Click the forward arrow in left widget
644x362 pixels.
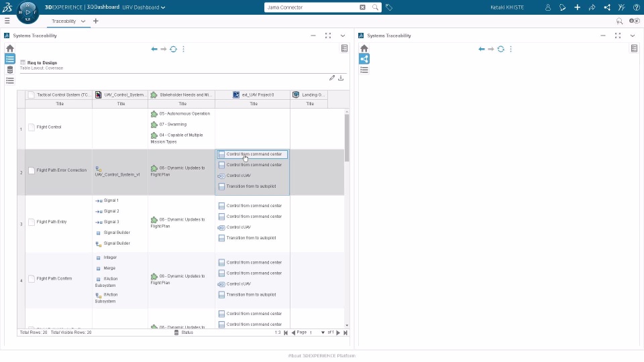click(164, 49)
